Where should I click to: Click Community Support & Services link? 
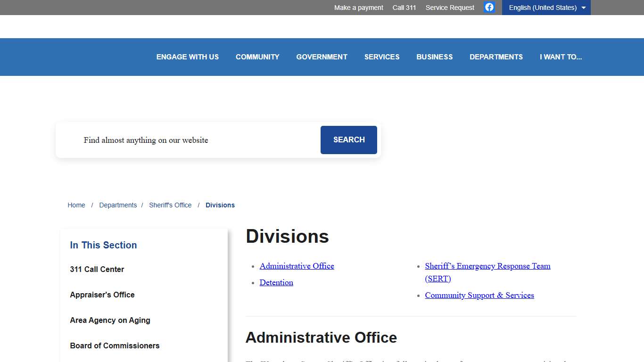(x=479, y=295)
